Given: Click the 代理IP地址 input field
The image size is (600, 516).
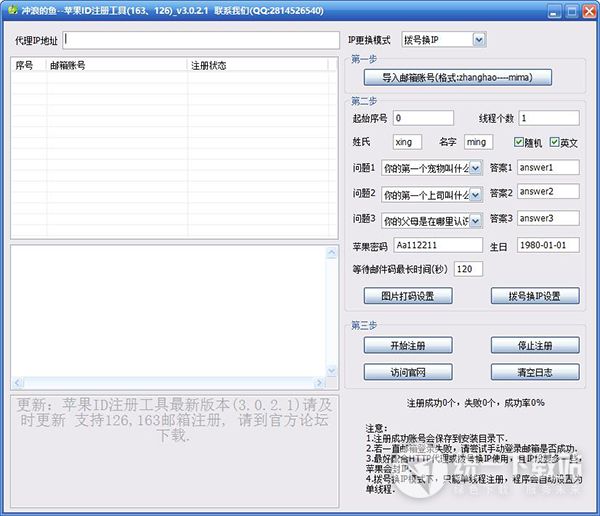Looking at the screenshot, I should (x=201, y=40).
